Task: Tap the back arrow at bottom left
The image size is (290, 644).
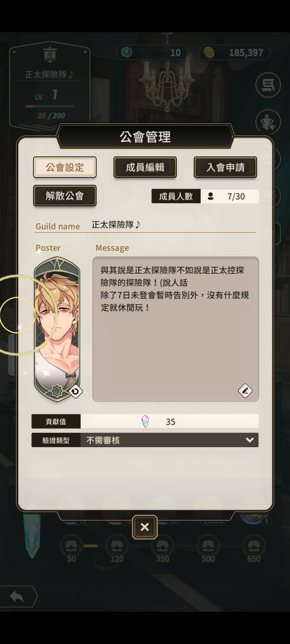Action: pos(17,597)
